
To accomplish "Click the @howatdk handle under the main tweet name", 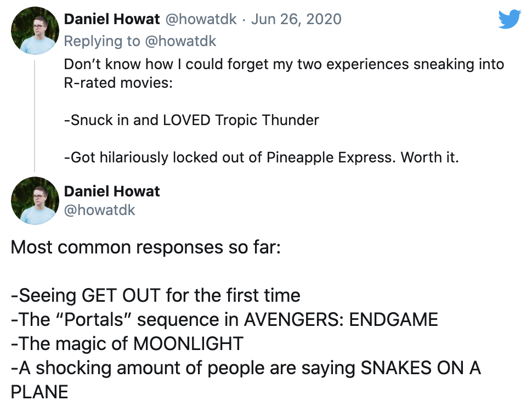I will pos(99,210).
